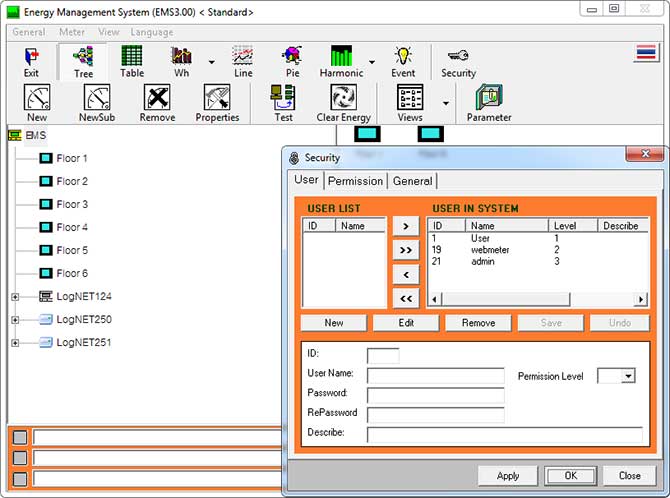Open meter Properties icon
Screen dimensions: 670x498
pos(217,97)
